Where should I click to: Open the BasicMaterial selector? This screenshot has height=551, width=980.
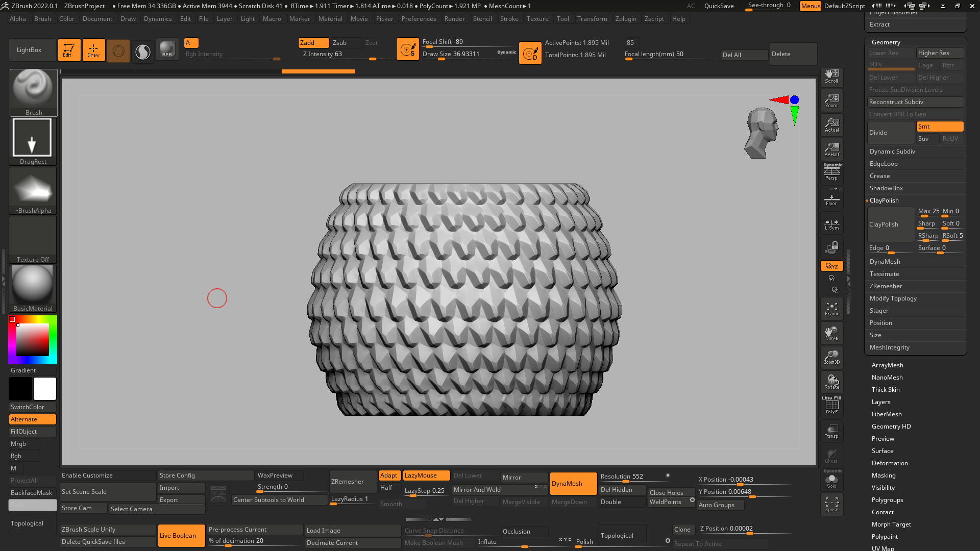click(x=33, y=288)
